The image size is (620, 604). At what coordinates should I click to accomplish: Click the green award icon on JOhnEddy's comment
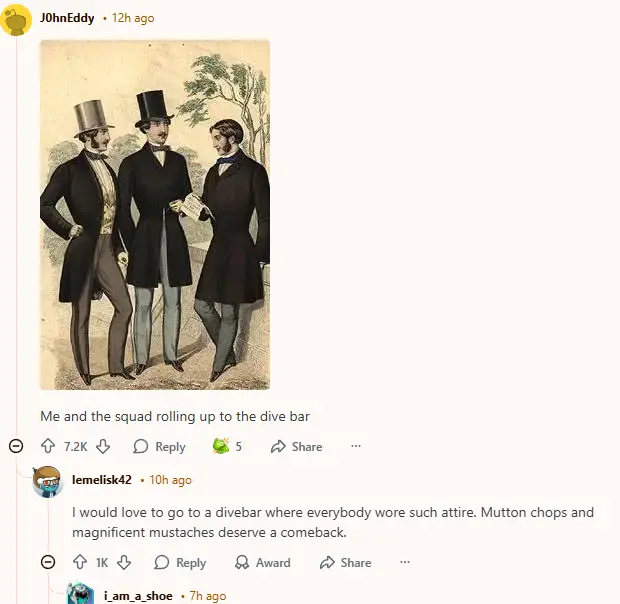pyautogui.click(x=221, y=446)
